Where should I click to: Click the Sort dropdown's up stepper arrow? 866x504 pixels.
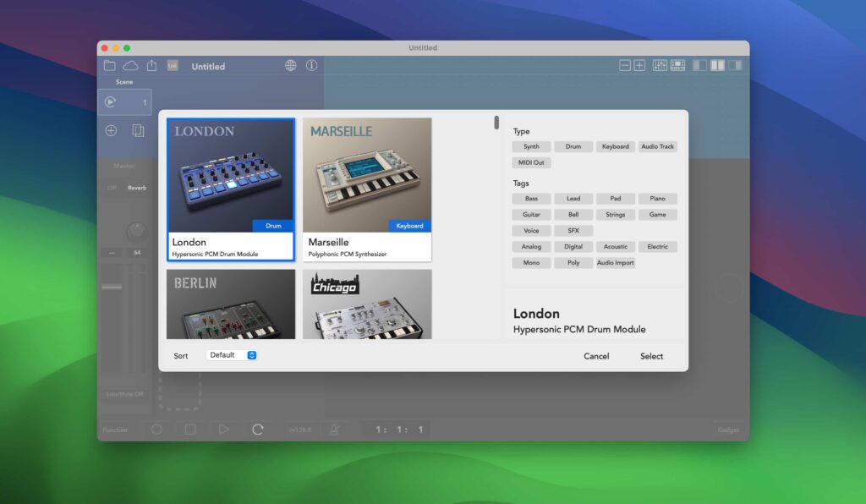(x=251, y=353)
